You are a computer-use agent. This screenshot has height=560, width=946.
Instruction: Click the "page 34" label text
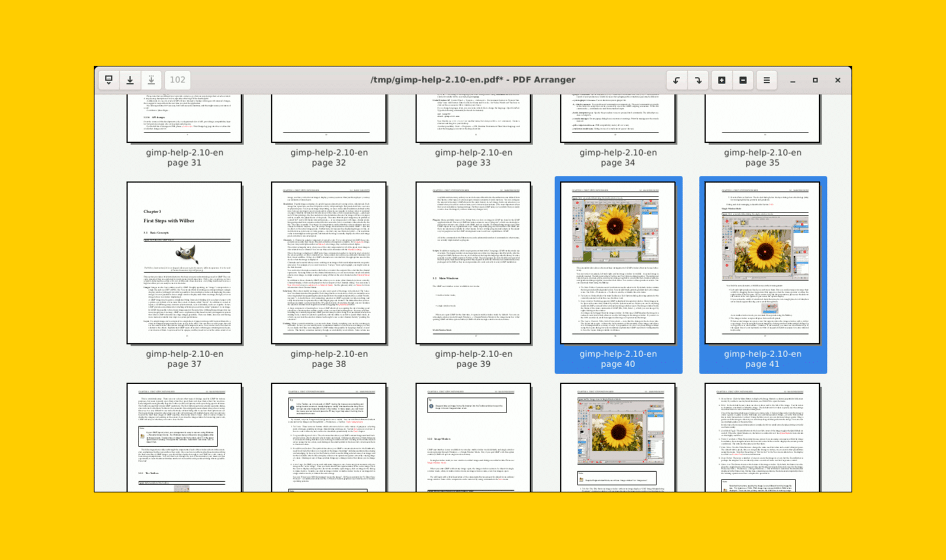[x=618, y=163]
